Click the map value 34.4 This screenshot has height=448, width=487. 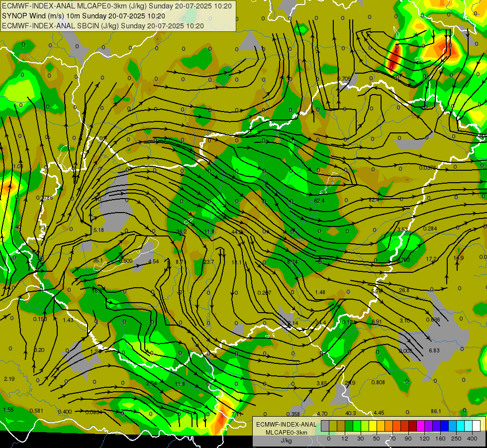[x=321, y=323]
